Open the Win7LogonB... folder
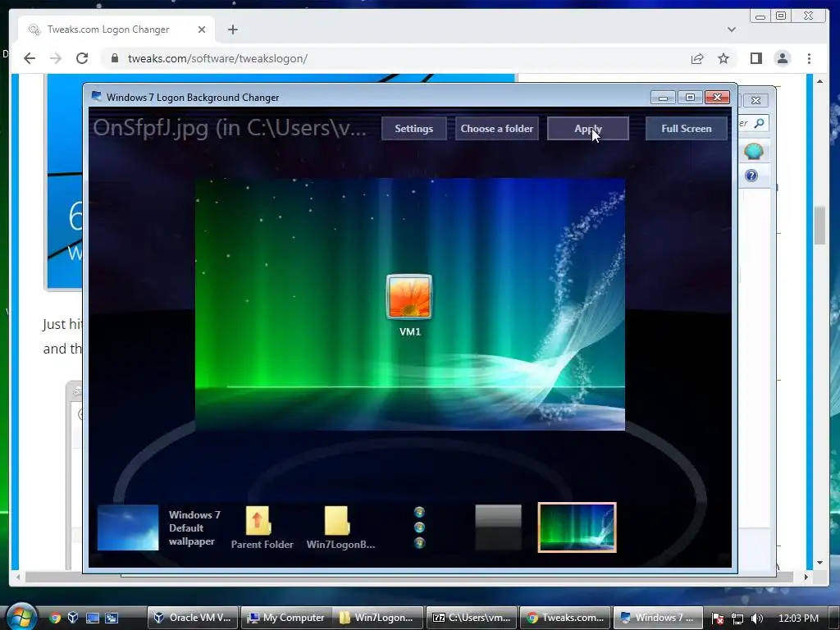 (340, 527)
